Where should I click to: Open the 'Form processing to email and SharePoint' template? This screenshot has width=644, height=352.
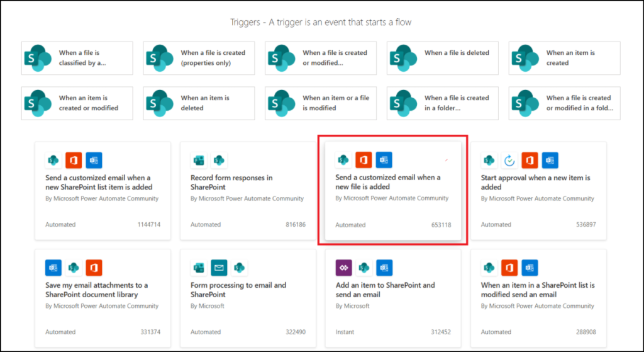click(x=248, y=298)
